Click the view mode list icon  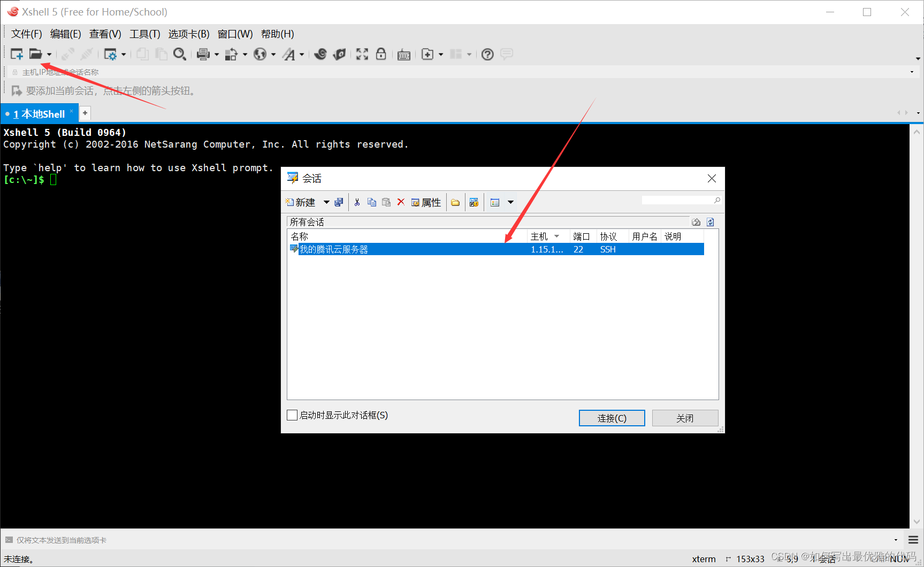coord(495,202)
